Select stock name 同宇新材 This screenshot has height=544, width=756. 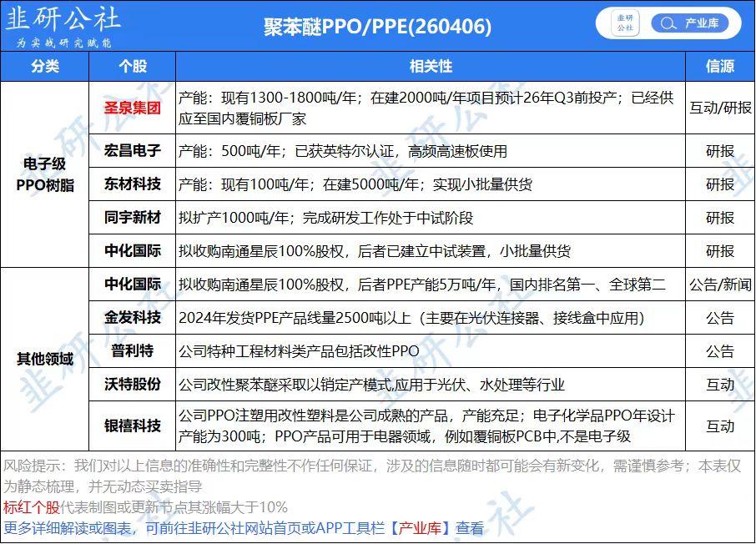click(133, 217)
